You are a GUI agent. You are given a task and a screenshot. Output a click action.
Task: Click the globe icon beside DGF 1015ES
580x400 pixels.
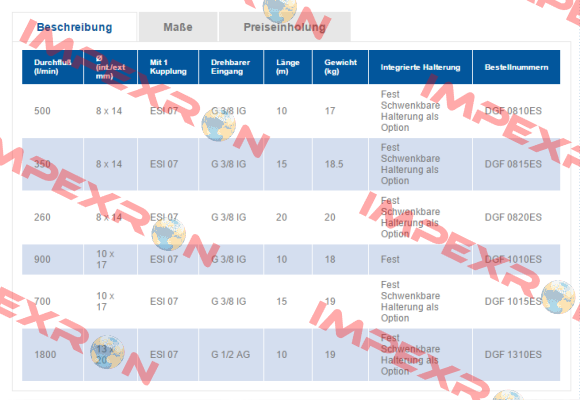(558, 297)
